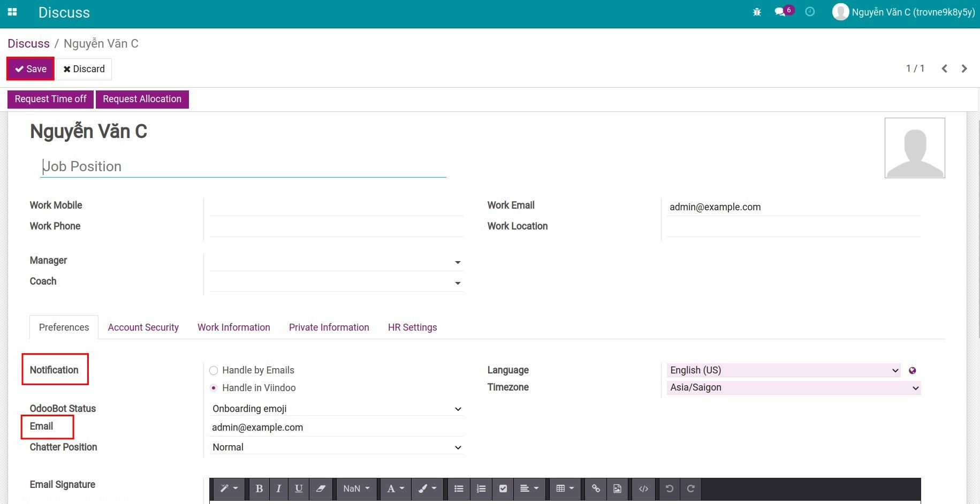Click the Request Time off button

coord(50,99)
